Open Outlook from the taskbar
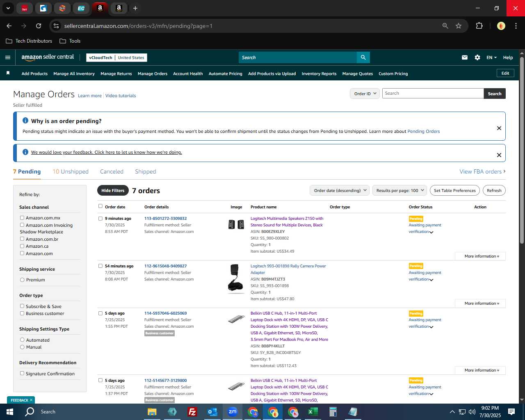Image resolution: width=525 pixels, height=420 pixels. click(x=212, y=412)
